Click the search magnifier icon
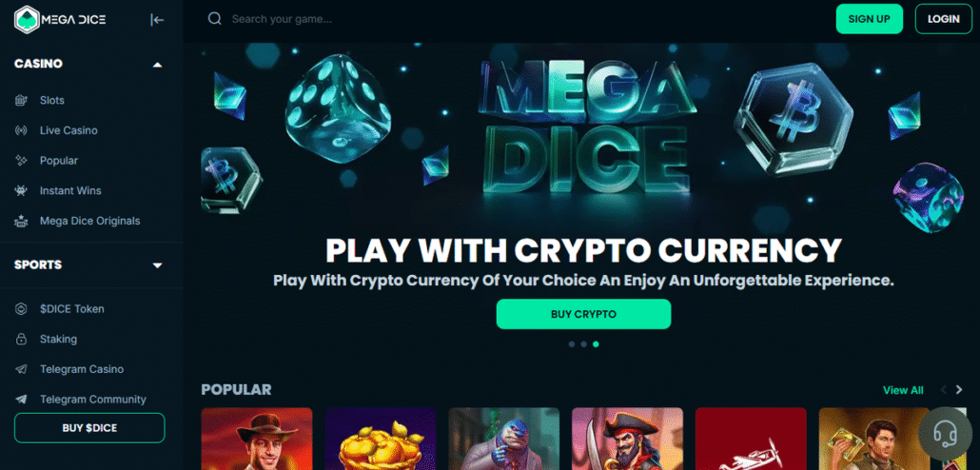The height and width of the screenshot is (470, 980). click(215, 19)
